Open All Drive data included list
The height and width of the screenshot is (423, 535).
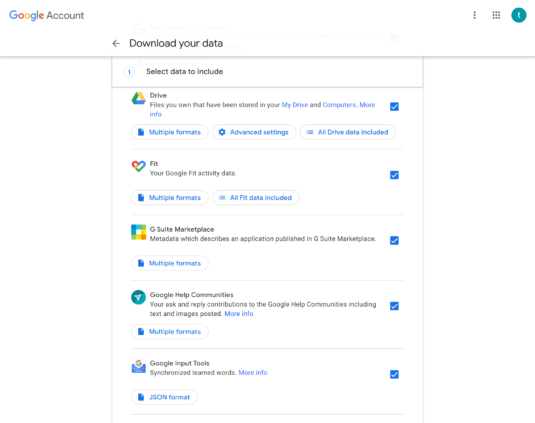348,132
